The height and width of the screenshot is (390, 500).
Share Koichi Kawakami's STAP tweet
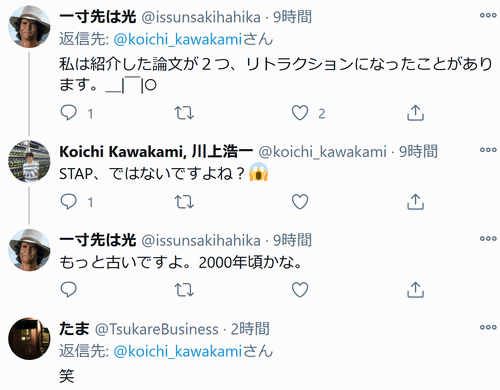point(415,202)
